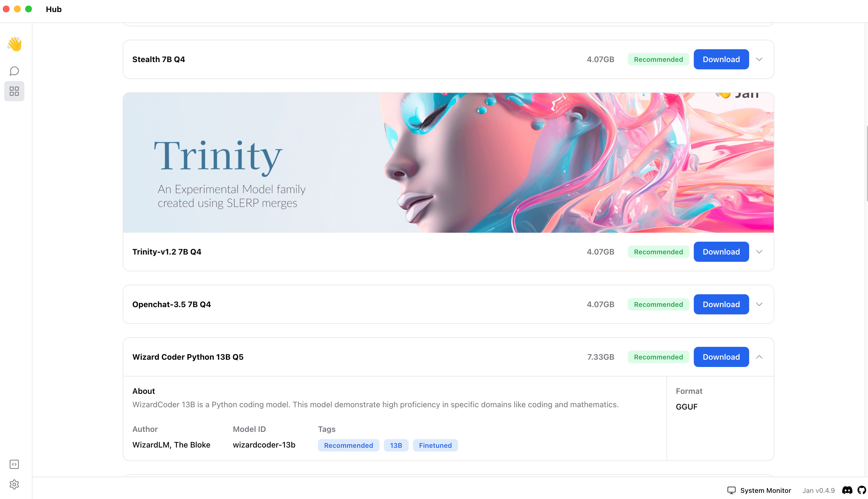
Task: Expand the Trinity-v1.2 7B Q4 details chevron
Action: [759, 252]
